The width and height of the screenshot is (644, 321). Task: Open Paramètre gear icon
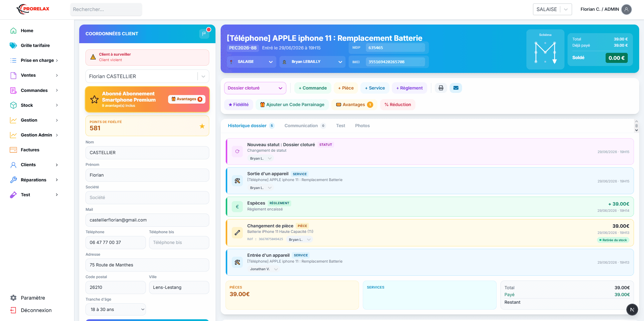tap(13, 298)
